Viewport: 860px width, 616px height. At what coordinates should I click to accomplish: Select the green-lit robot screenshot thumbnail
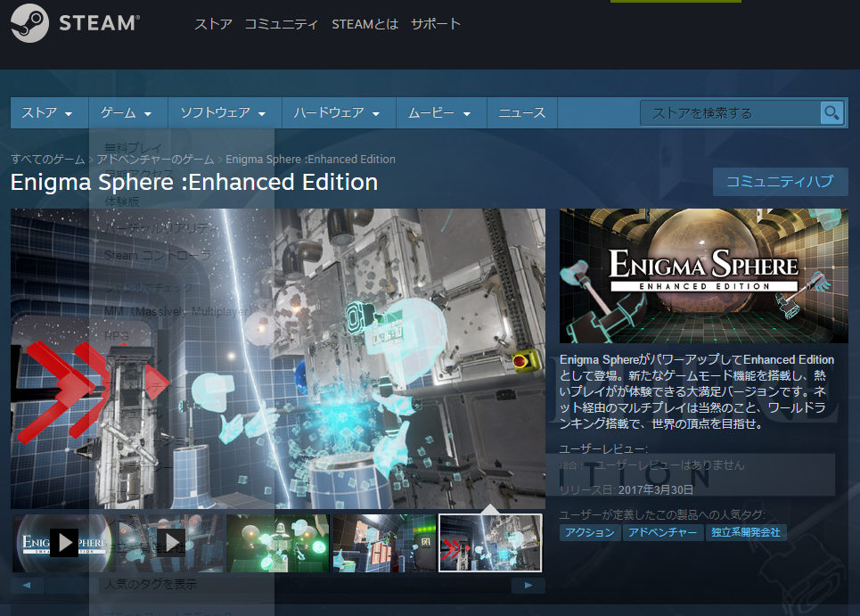(277, 543)
